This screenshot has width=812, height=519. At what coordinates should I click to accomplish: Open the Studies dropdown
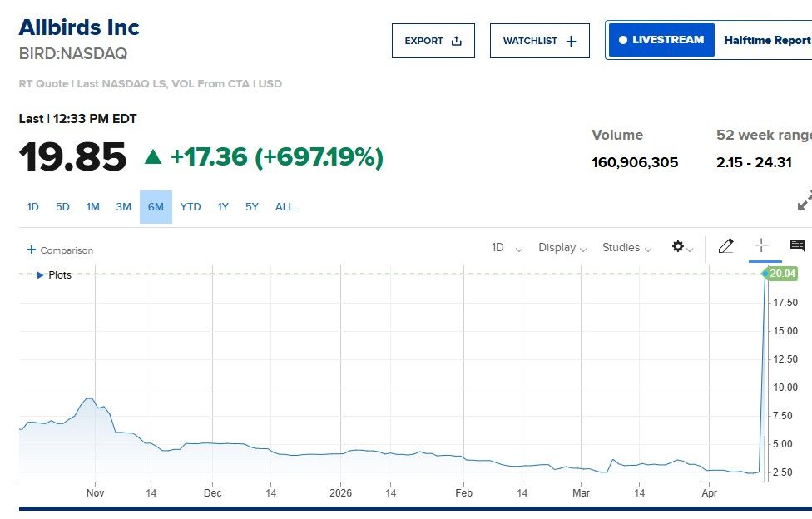[626, 248]
